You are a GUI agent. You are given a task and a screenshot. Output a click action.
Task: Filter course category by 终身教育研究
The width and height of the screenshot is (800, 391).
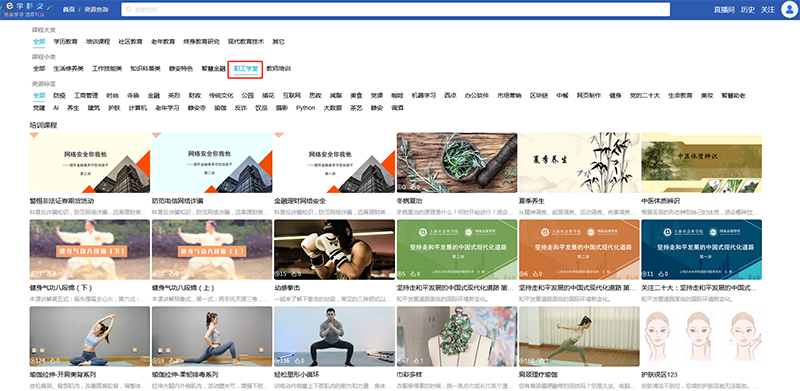[x=202, y=41]
